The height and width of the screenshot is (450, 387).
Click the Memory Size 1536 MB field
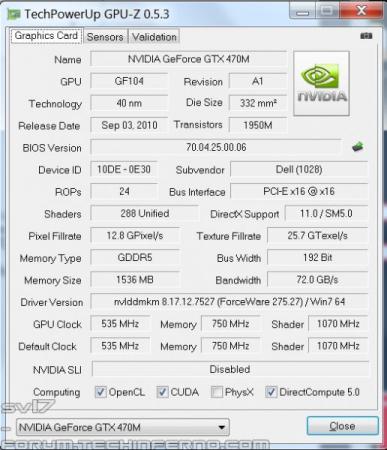click(x=135, y=280)
